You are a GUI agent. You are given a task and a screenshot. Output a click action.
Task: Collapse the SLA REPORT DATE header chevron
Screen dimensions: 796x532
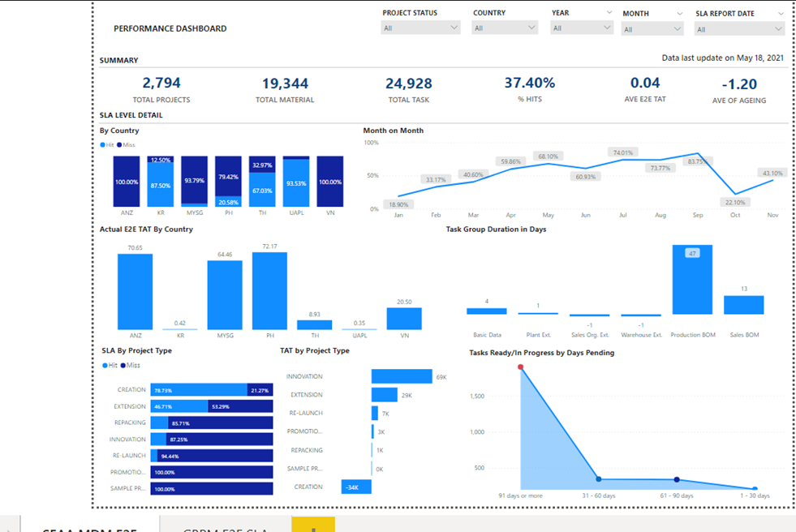[x=781, y=13]
